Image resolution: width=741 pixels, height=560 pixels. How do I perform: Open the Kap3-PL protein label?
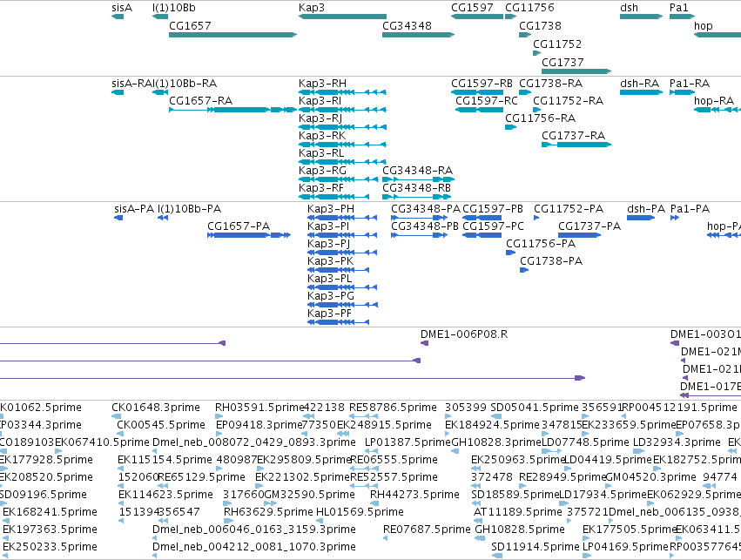pyautogui.click(x=330, y=279)
